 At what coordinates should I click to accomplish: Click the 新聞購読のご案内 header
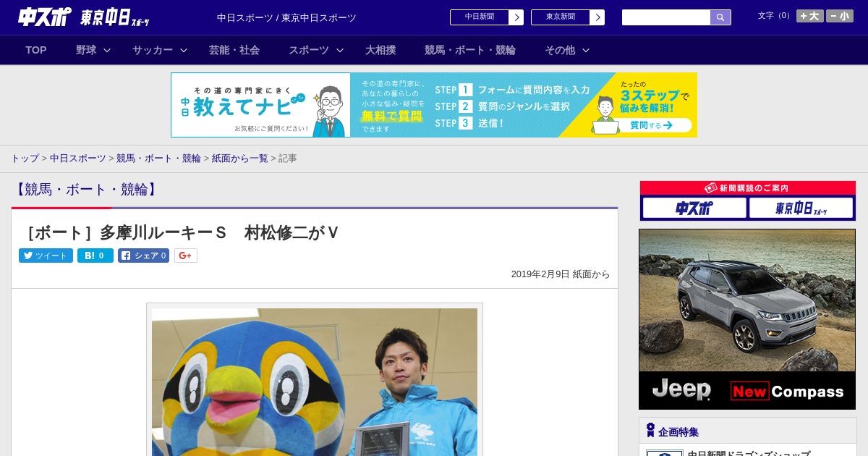[x=748, y=188]
